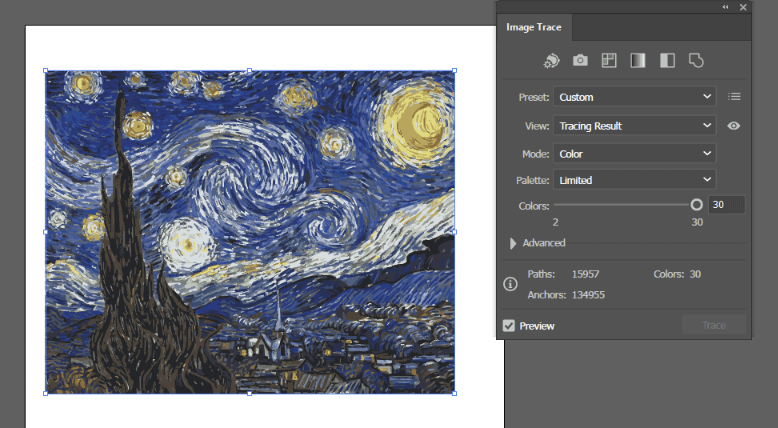Collapse the Image Trace panel with double arrows

[725, 7]
